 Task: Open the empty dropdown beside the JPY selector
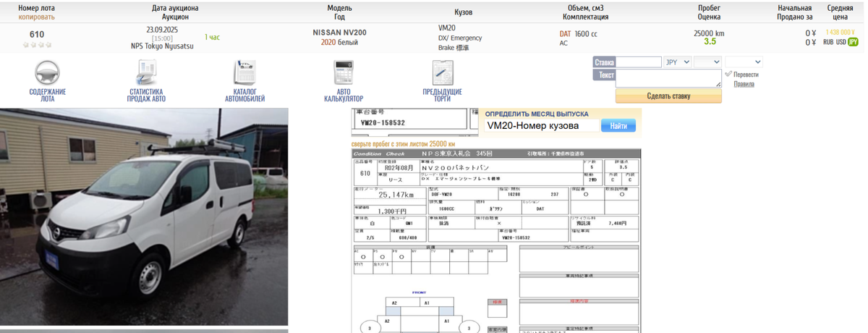707,62
